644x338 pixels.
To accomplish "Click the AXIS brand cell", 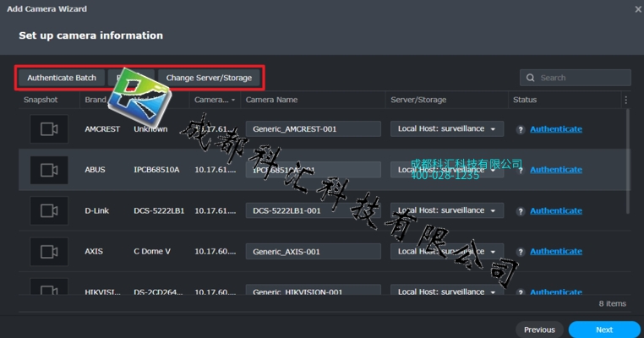I will point(94,251).
